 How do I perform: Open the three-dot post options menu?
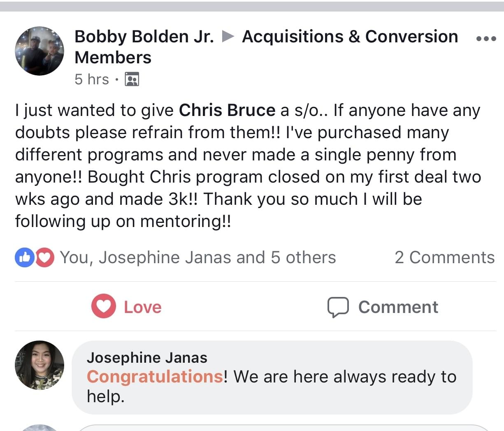click(486, 39)
